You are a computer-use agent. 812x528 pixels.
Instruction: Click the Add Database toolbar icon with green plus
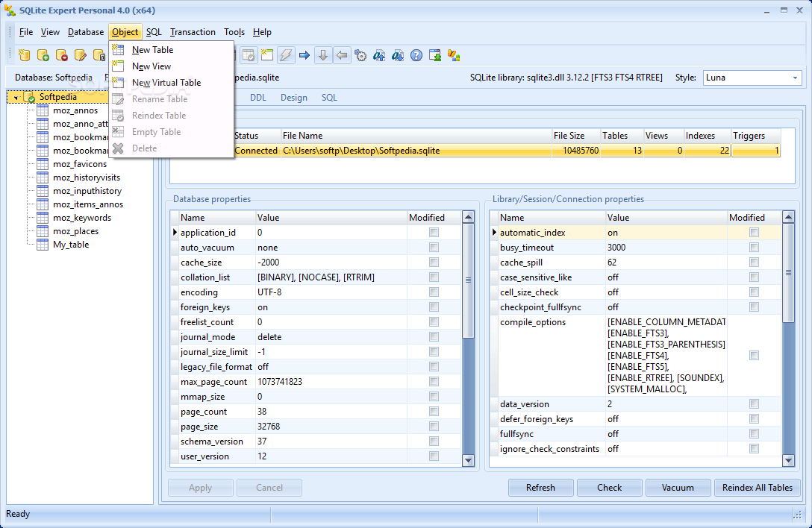(x=43, y=55)
